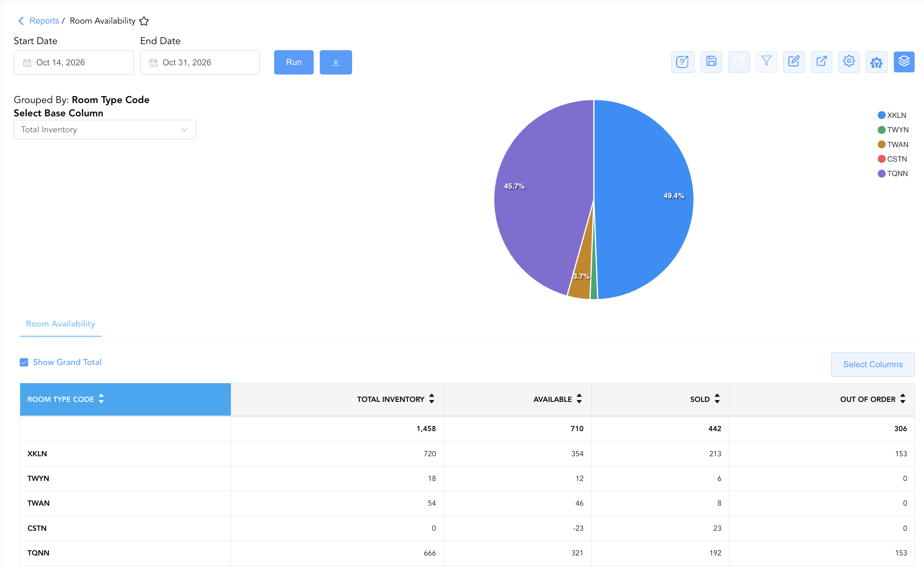Click the CSTN row label
The image size is (924, 568).
pyautogui.click(x=37, y=528)
